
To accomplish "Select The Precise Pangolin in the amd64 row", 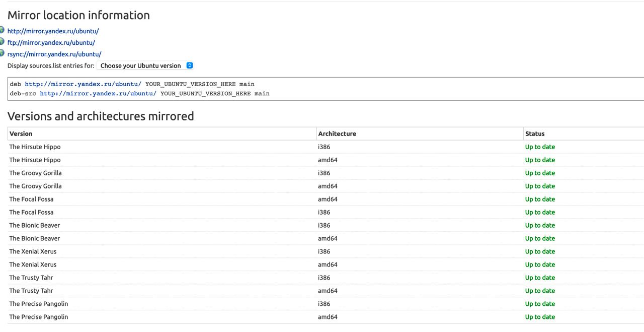I will pos(39,317).
